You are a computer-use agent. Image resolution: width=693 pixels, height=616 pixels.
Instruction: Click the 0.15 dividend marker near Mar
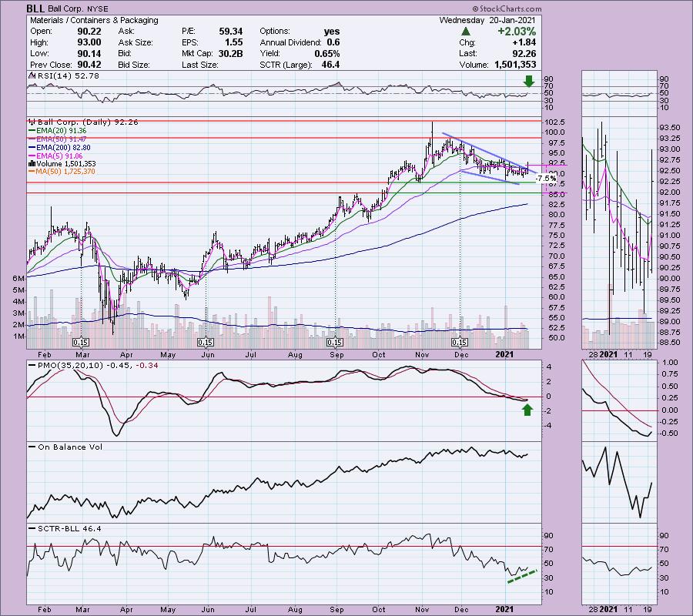point(80,343)
